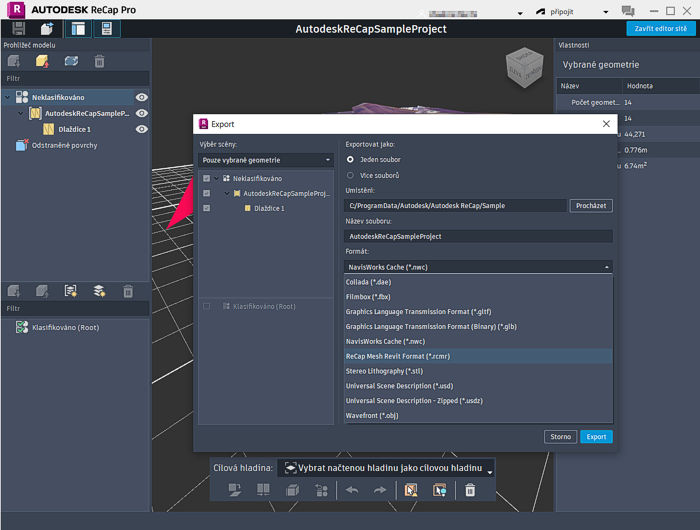This screenshot has height=530, width=700.
Task: Collapse AutodeskReCapSampleProj node in Export tree
Action: click(227, 193)
